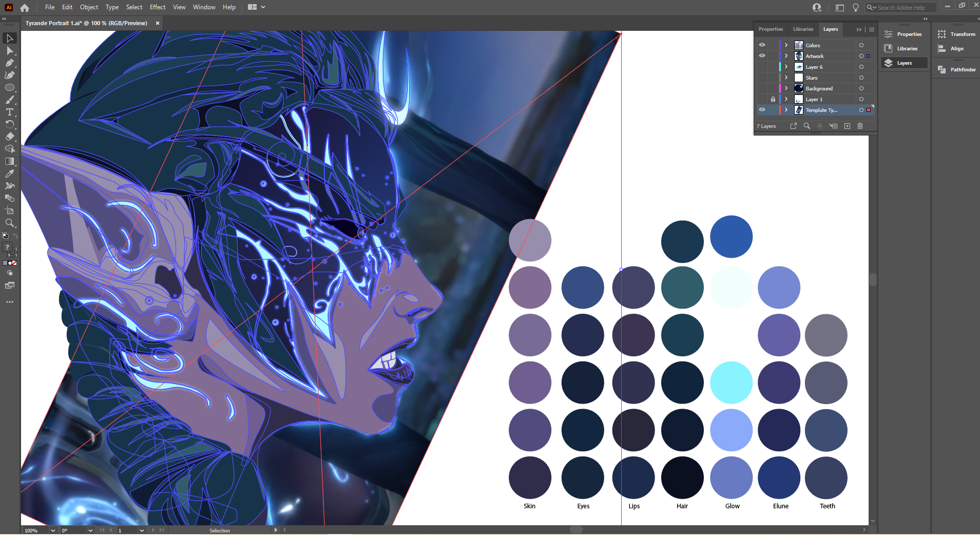Click the top Skin swatch circle

coord(530,240)
